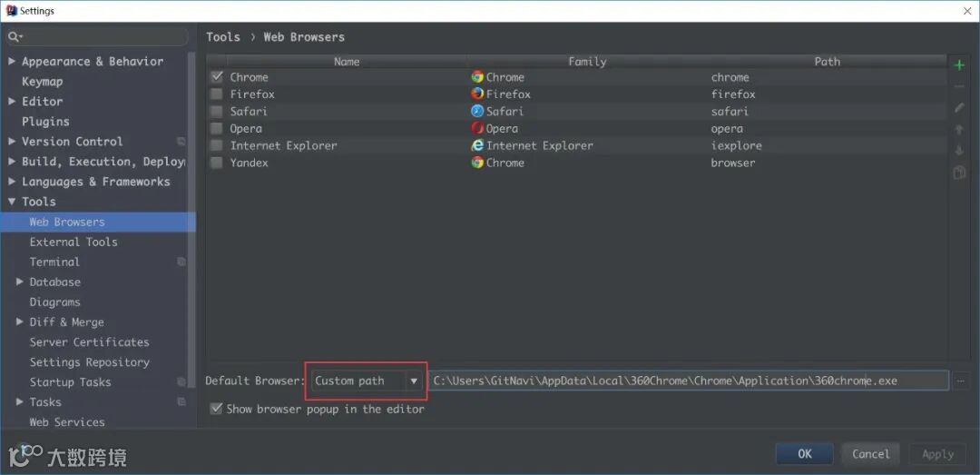The width and height of the screenshot is (980, 475).
Task: Click the pencil edit browser icon
Action: (959, 108)
